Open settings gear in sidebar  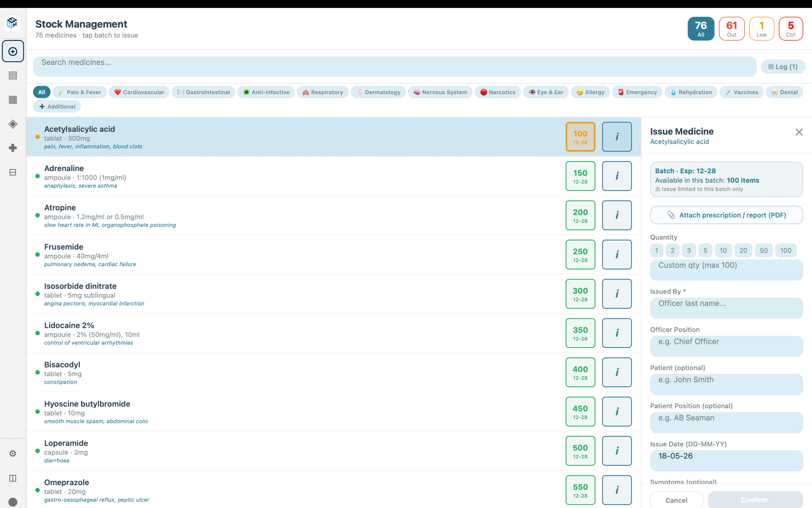click(13, 454)
